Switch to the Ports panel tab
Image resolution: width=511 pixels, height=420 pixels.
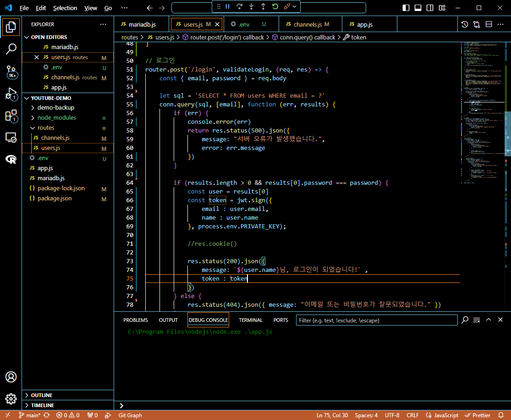(x=281, y=320)
